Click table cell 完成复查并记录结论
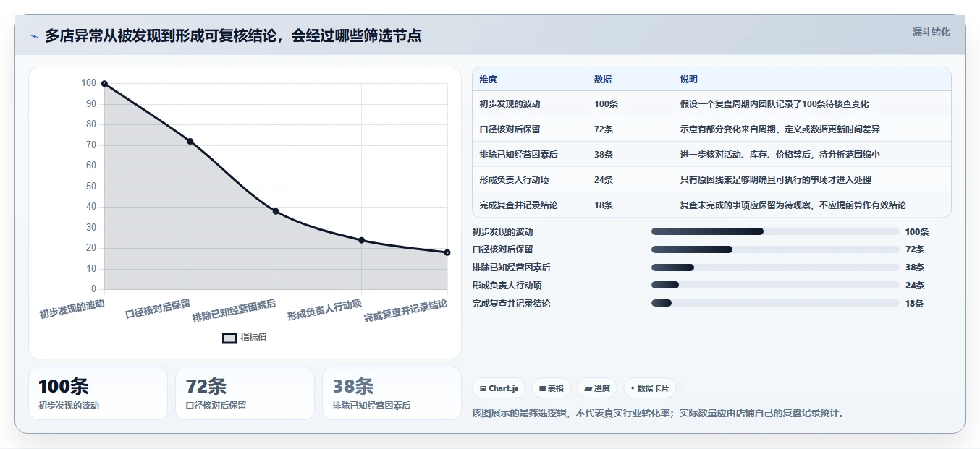 [x=518, y=205]
